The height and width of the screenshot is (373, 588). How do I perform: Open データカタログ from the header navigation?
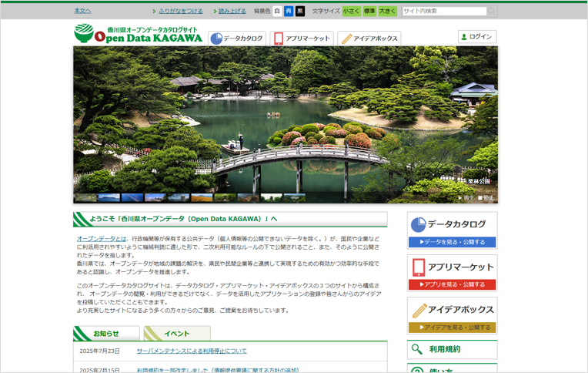(x=237, y=39)
